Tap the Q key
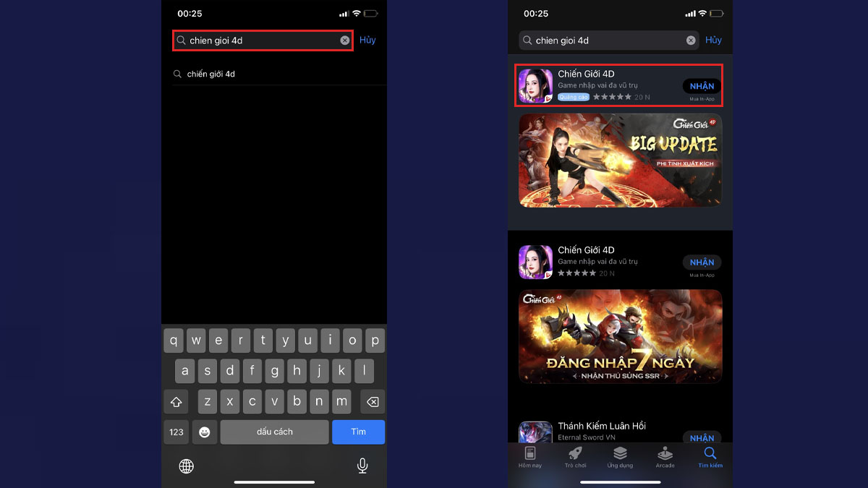868x488 pixels. click(x=174, y=340)
